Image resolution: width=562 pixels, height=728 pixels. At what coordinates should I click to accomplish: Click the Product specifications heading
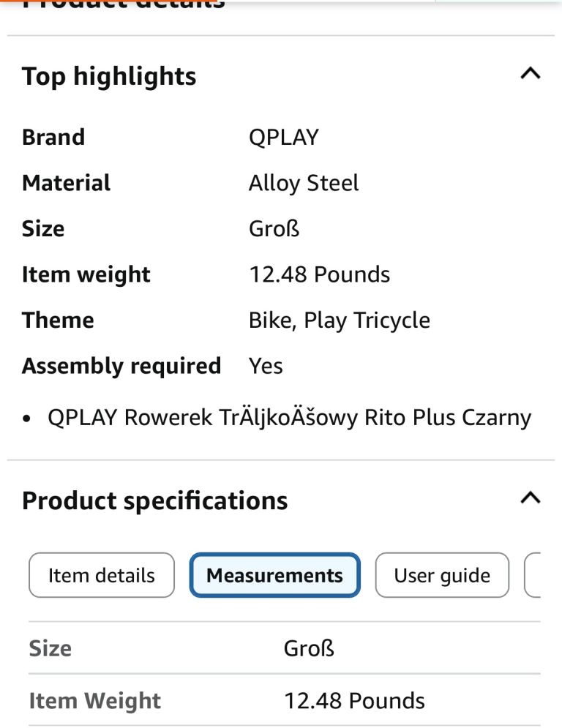154,500
